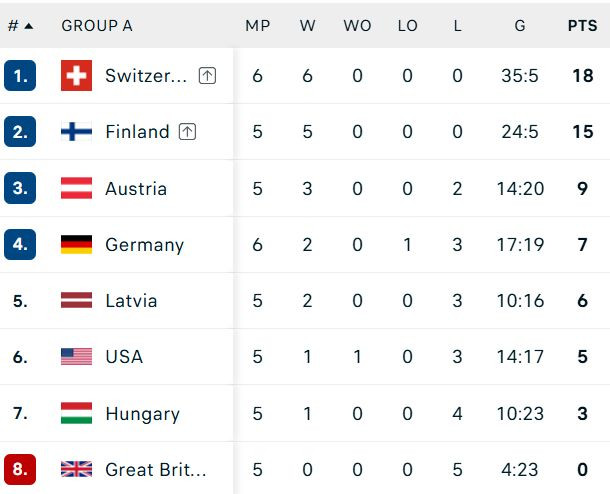
Task: Click the blue rank 1 badge
Action: point(20,75)
